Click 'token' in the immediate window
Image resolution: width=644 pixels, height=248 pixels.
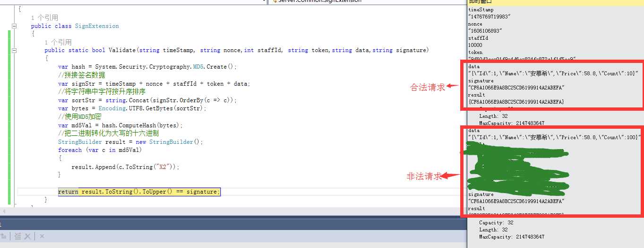(475, 52)
